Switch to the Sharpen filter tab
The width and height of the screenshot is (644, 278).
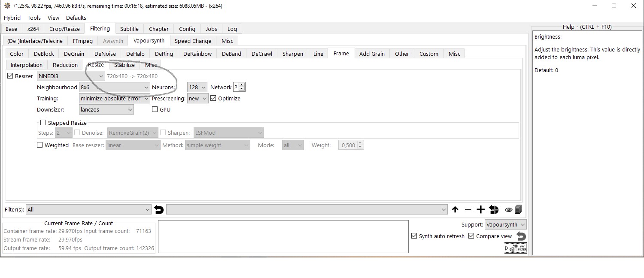[293, 54]
